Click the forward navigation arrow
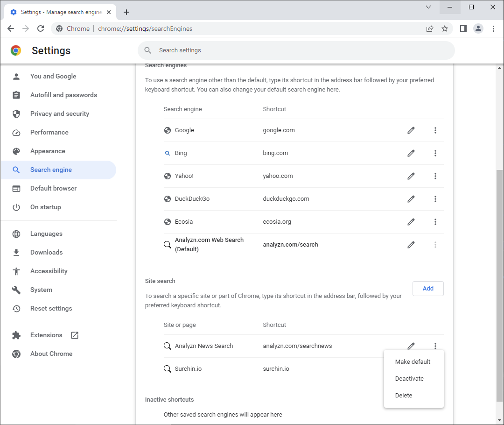This screenshot has height=425, width=504. point(26,28)
